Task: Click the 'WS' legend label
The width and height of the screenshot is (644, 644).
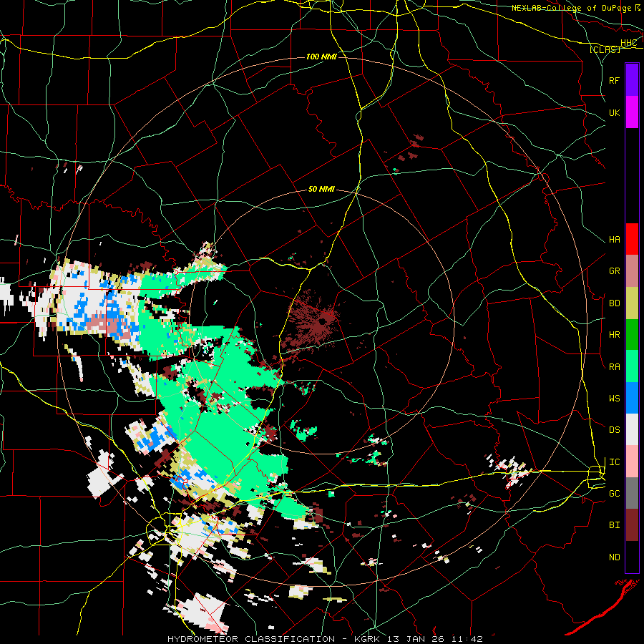Action: point(614,399)
